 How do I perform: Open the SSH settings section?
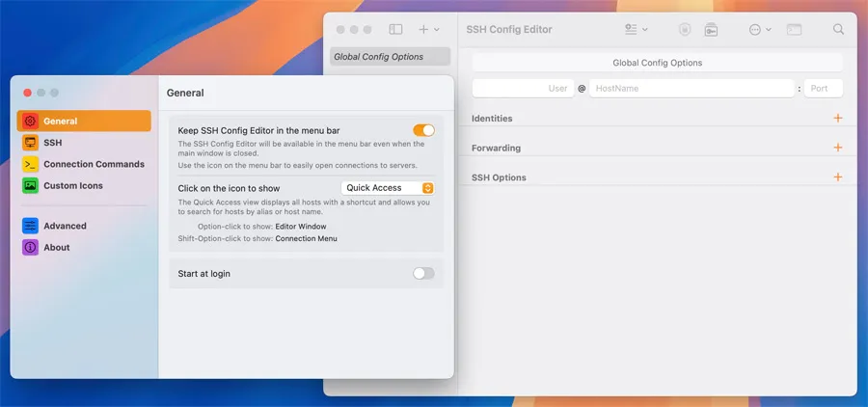tap(52, 143)
